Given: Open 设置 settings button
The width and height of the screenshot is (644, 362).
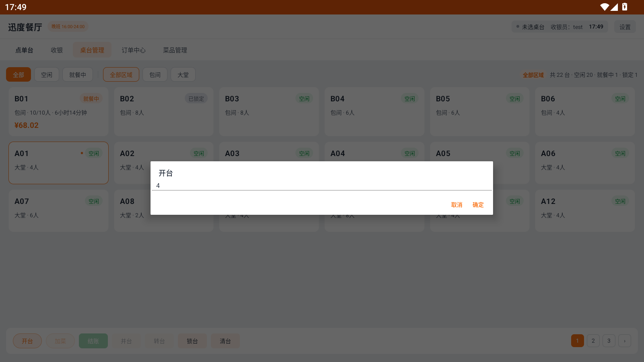Looking at the screenshot, I should click(625, 27).
